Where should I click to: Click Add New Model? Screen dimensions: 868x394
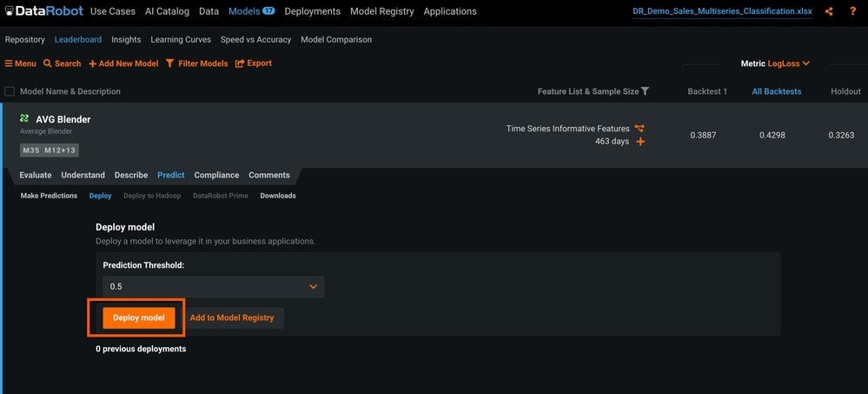click(123, 63)
